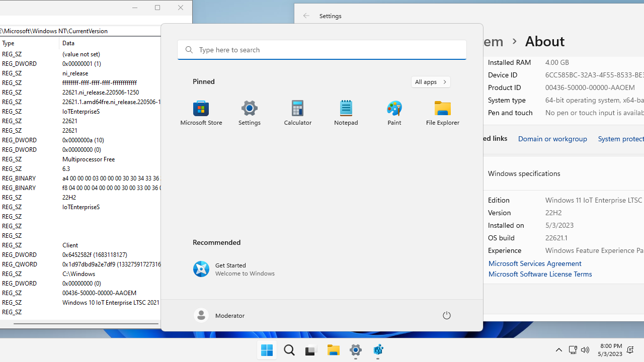Click the taskbar clock showing 8:00 PM
The image size is (644, 362).
(x=611, y=350)
